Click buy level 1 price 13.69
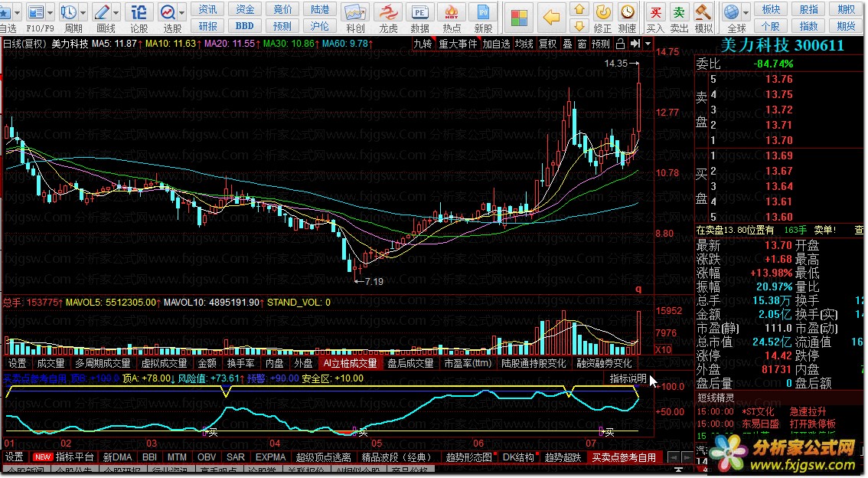The image size is (868, 478). pyautogui.click(x=779, y=156)
